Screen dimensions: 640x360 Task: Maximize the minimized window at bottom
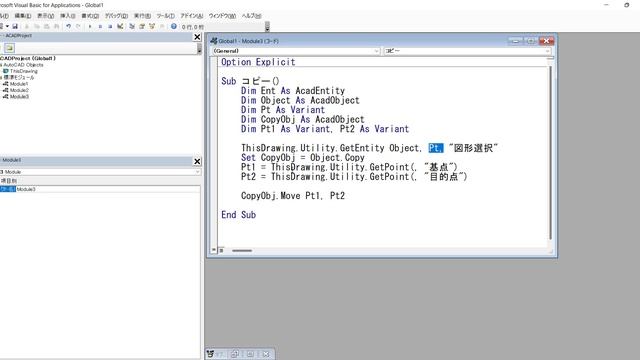pyautogui.click(x=251, y=354)
